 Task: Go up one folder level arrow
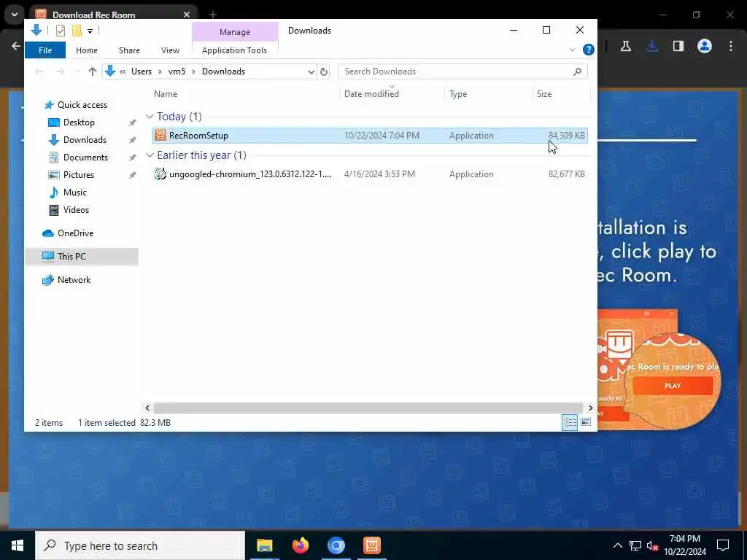tap(93, 71)
